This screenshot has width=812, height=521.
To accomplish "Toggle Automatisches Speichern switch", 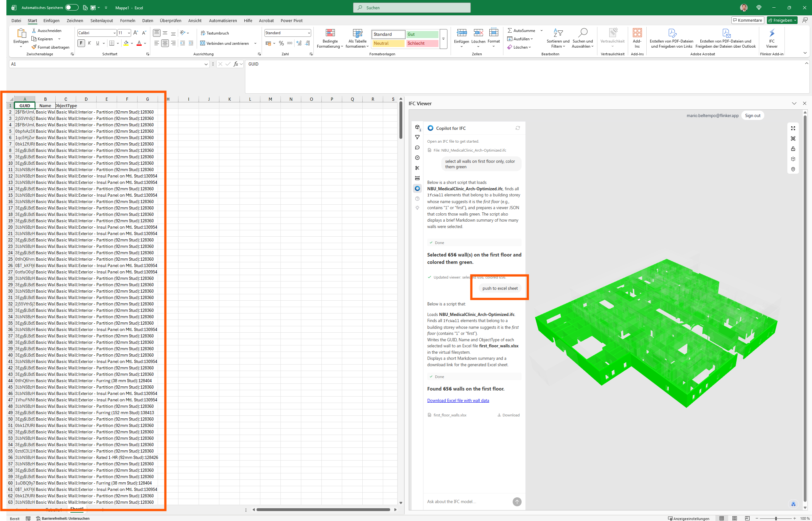I will [x=72, y=7].
